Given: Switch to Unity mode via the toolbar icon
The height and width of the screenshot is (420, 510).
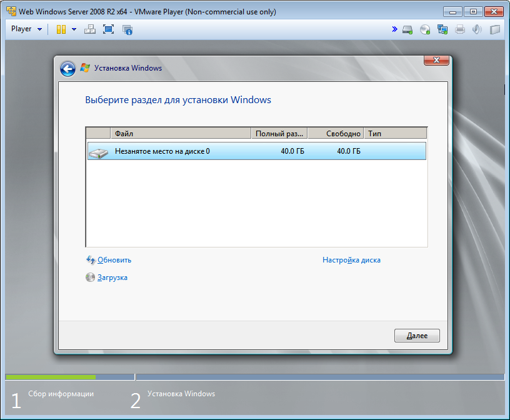Looking at the screenshot, I should coord(127,29).
